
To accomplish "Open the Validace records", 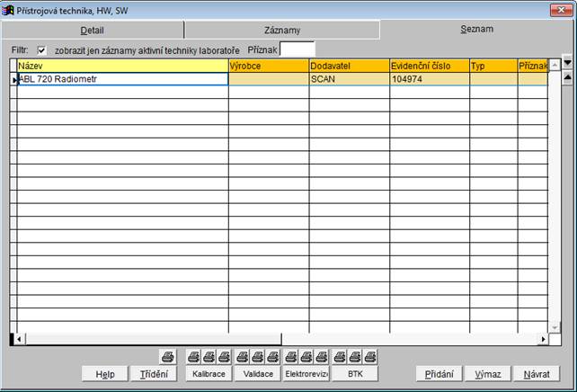I will (x=258, y=374).
